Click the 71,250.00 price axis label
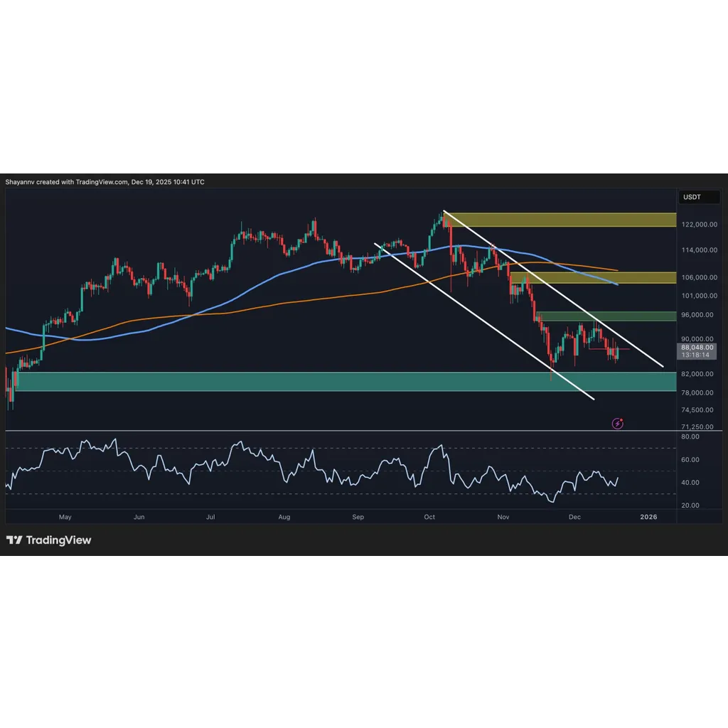Image resolution: width=728 pixels, height=728 pixels. [697, 427]
